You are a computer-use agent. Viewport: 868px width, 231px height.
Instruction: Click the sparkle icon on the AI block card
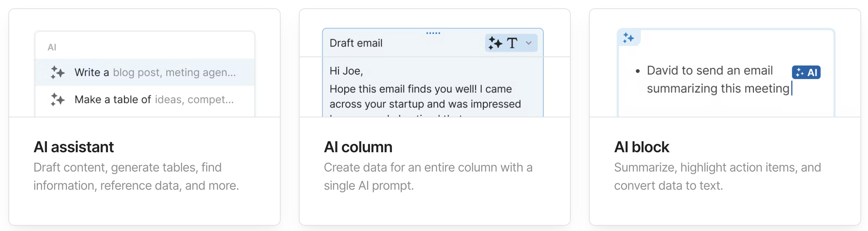(x=628, y=38)
